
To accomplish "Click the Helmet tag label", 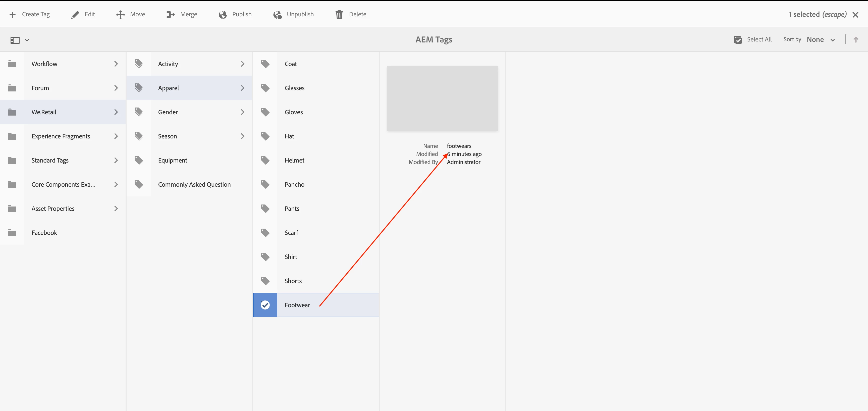I will pyautogui.click(x=294, y=160).
